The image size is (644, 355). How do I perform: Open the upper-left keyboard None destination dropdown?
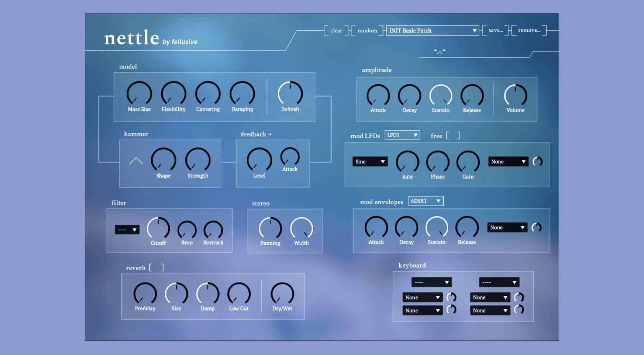point(422,297)
